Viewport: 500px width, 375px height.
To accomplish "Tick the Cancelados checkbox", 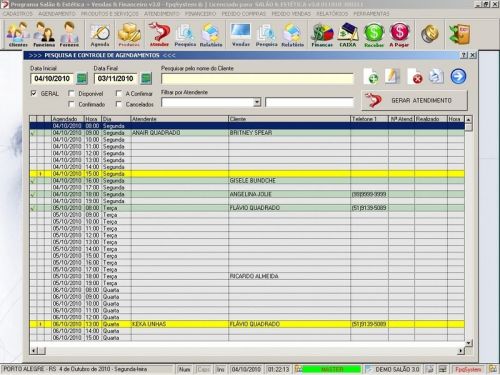I will [x=118, y=104].
